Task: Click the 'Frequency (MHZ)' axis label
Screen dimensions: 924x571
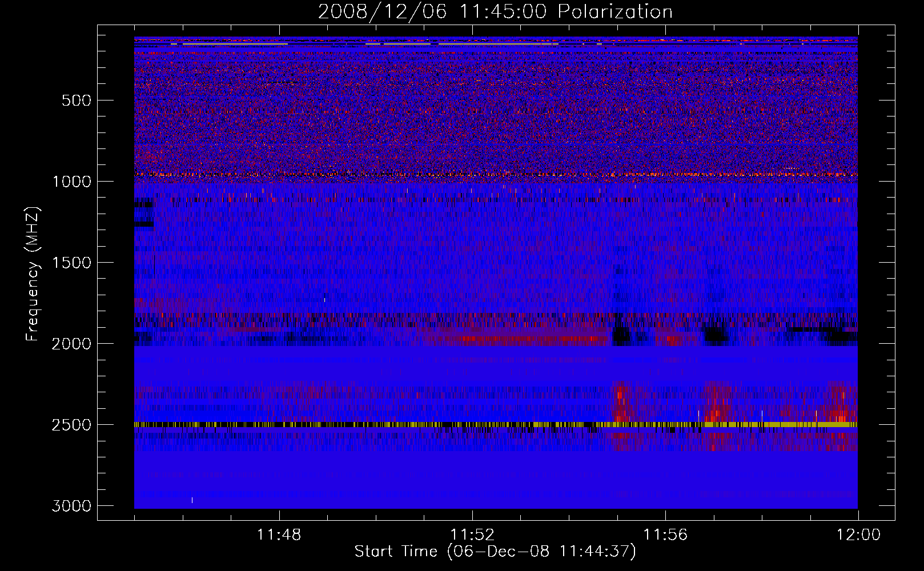Action: point(33,274)
